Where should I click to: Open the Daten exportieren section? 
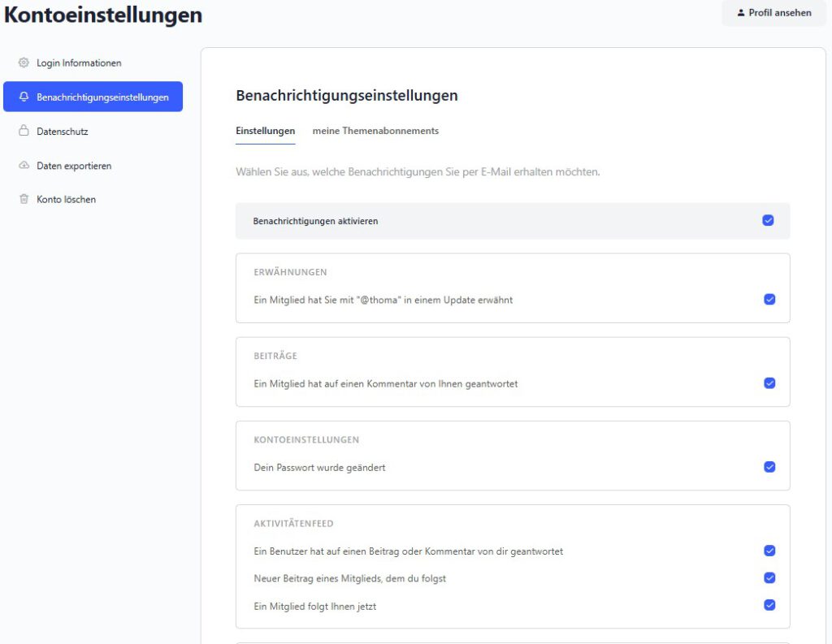(74, 166)
